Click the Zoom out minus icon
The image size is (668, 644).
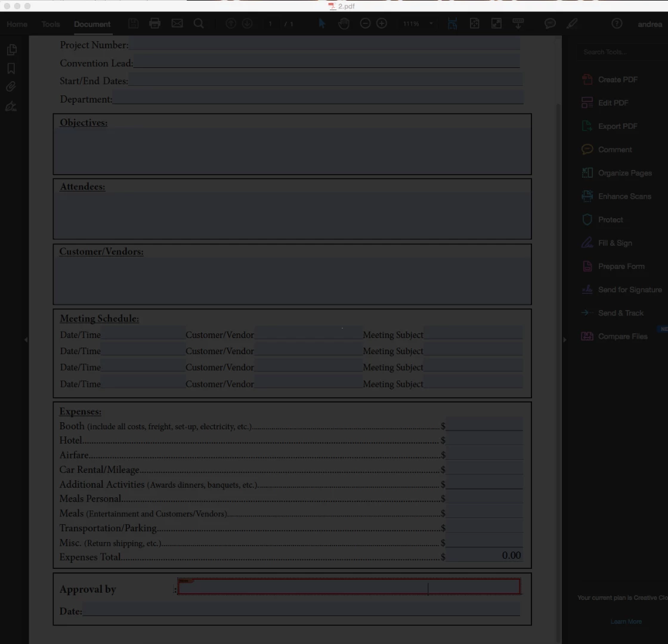point(365,23)
